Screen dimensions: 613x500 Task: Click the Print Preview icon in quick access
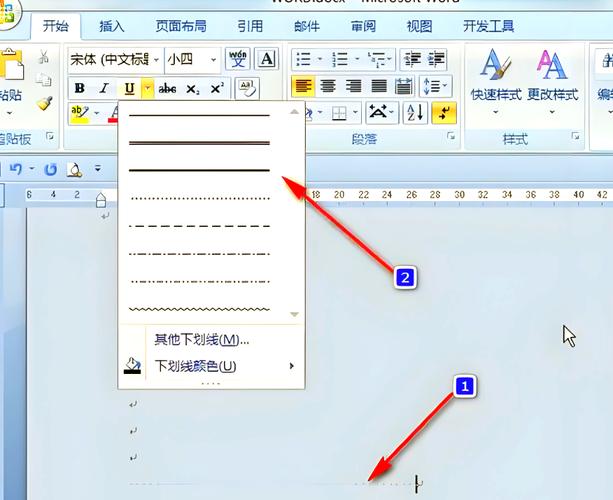click(74, 169)
